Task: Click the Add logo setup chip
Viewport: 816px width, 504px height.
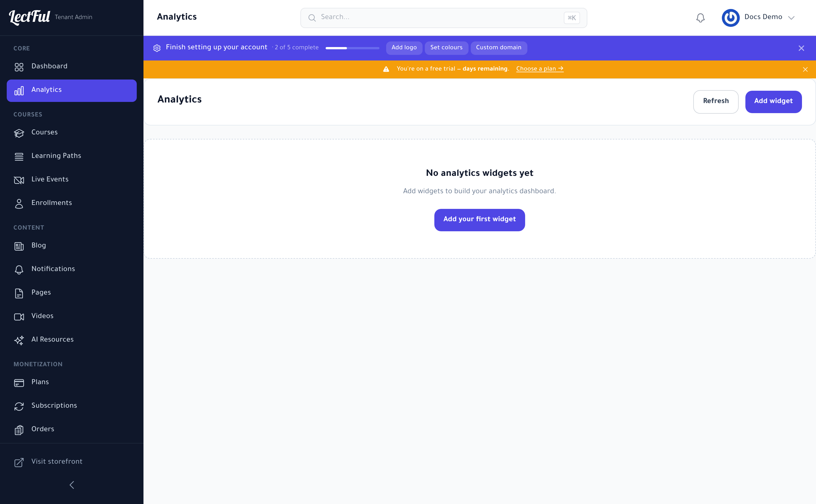Action: point(404,48)
